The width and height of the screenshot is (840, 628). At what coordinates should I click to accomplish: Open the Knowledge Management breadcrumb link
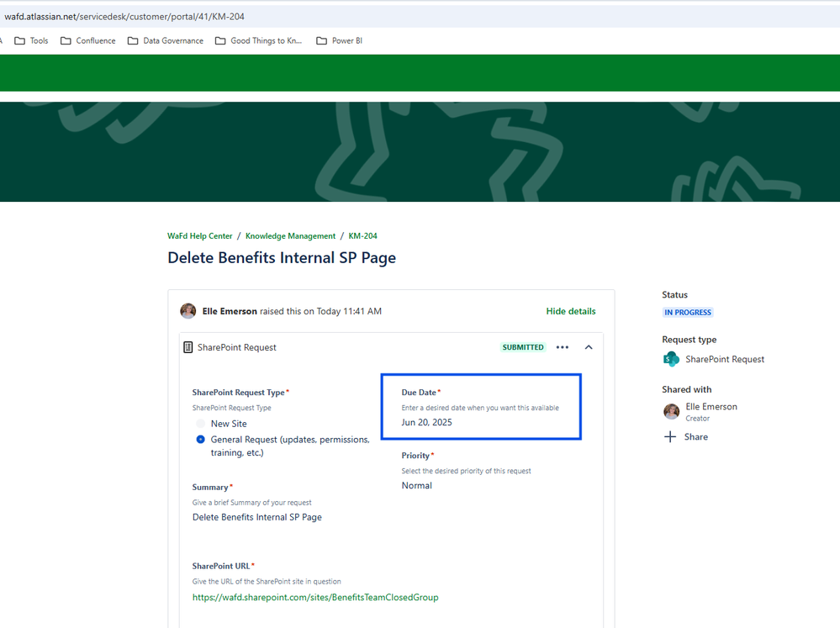pyautogui.click(x=290, y=235)
